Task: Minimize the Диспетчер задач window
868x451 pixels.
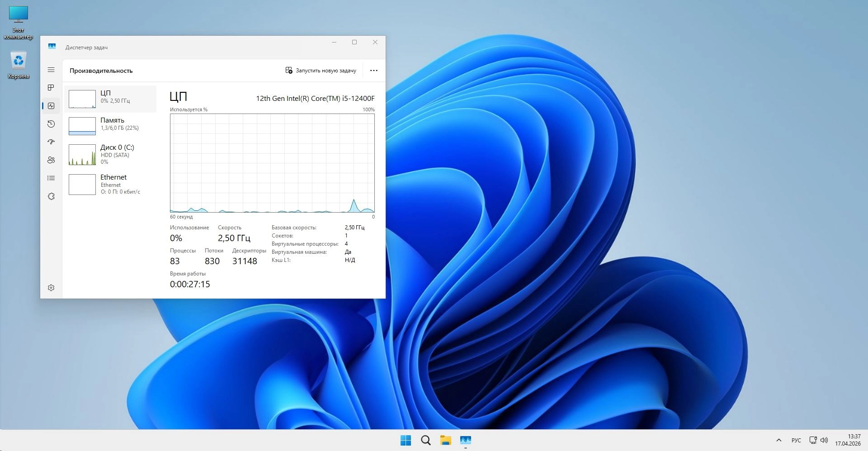Action: coord(334,42)
